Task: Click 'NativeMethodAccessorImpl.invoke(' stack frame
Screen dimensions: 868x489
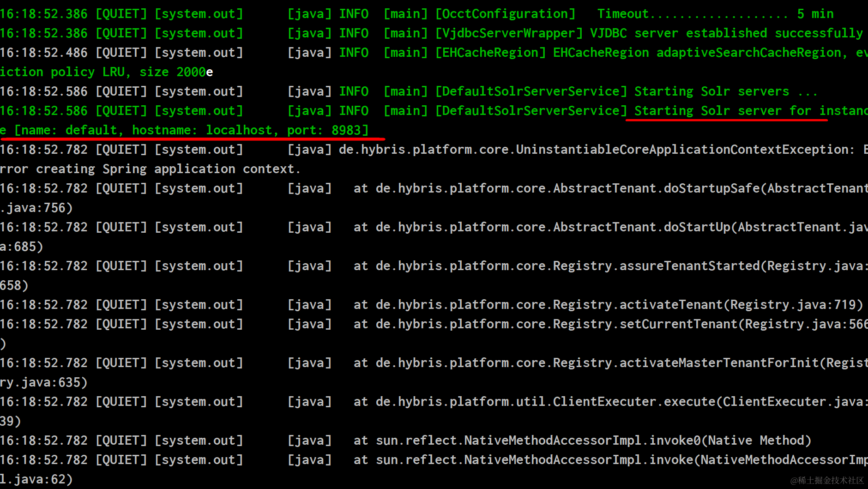Action: (x=583, y=460)
